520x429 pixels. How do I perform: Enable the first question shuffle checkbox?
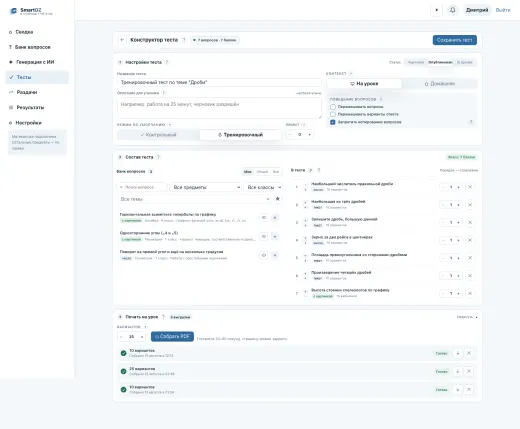(333, 107)
